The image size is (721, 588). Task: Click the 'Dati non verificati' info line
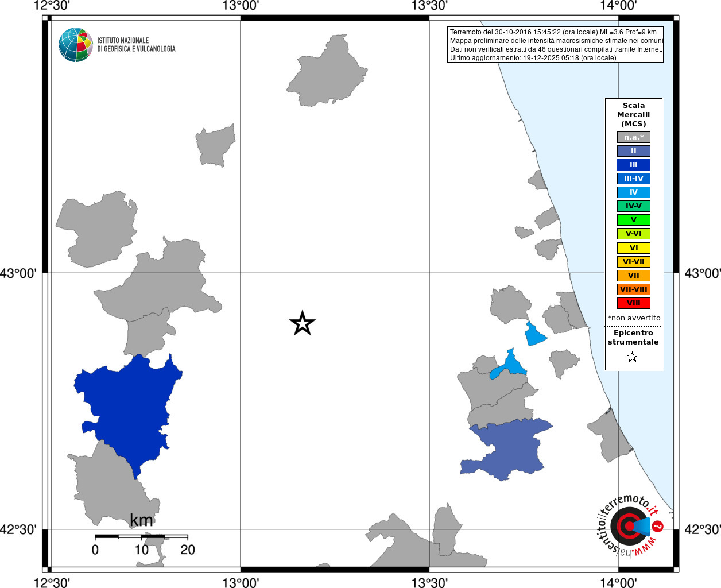[x=556, y=49]
